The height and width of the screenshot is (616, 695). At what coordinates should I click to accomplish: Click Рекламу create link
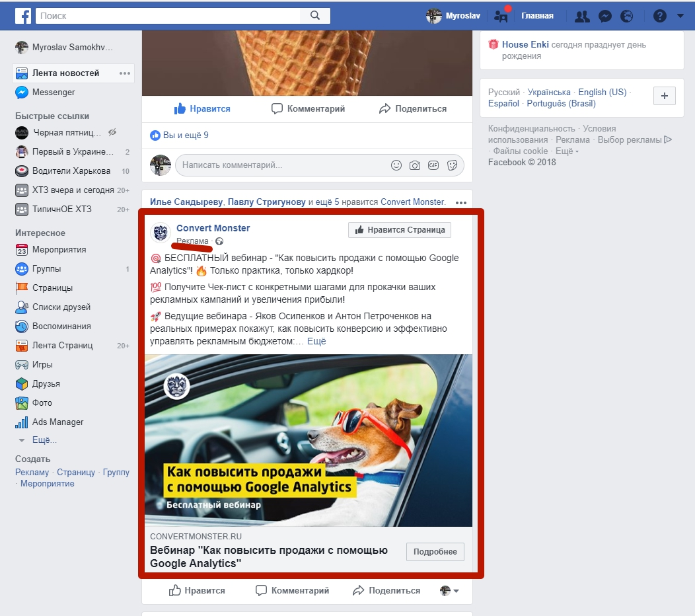[32, 473]
